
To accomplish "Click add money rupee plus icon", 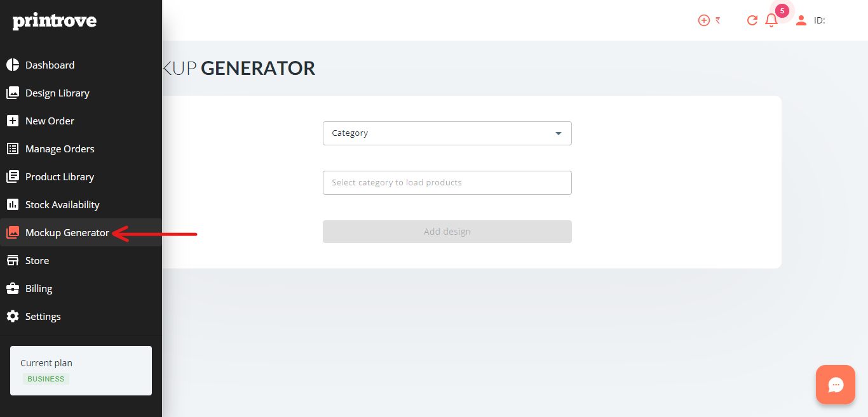I will tap(704, 20).
